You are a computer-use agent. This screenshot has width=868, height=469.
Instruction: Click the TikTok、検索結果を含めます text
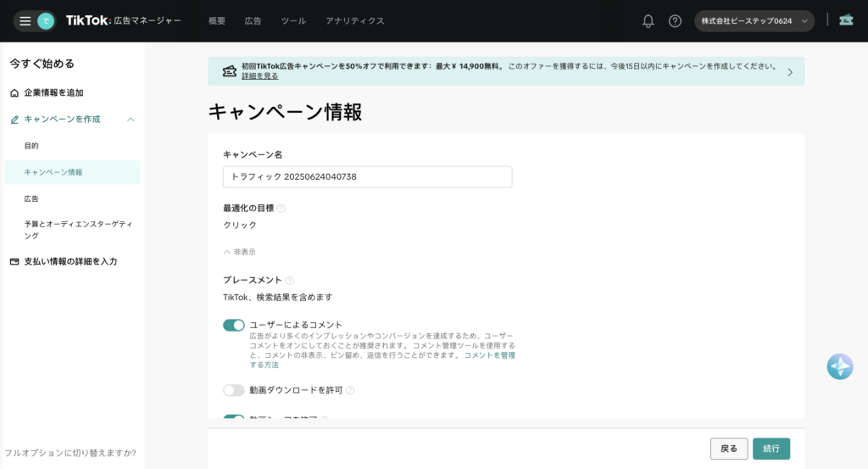coord(278,298)
